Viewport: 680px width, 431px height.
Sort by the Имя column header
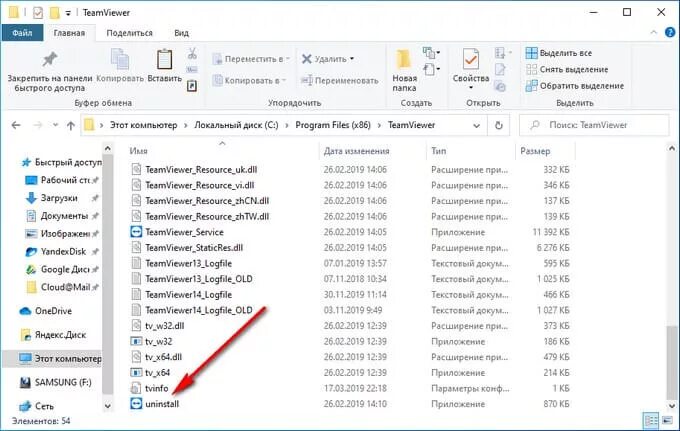[x=138, y=151]
